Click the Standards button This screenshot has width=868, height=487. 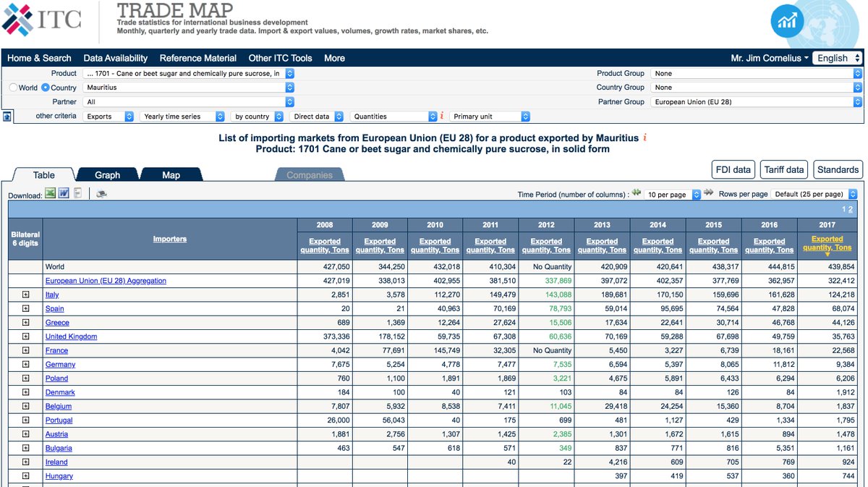(838, 169)
